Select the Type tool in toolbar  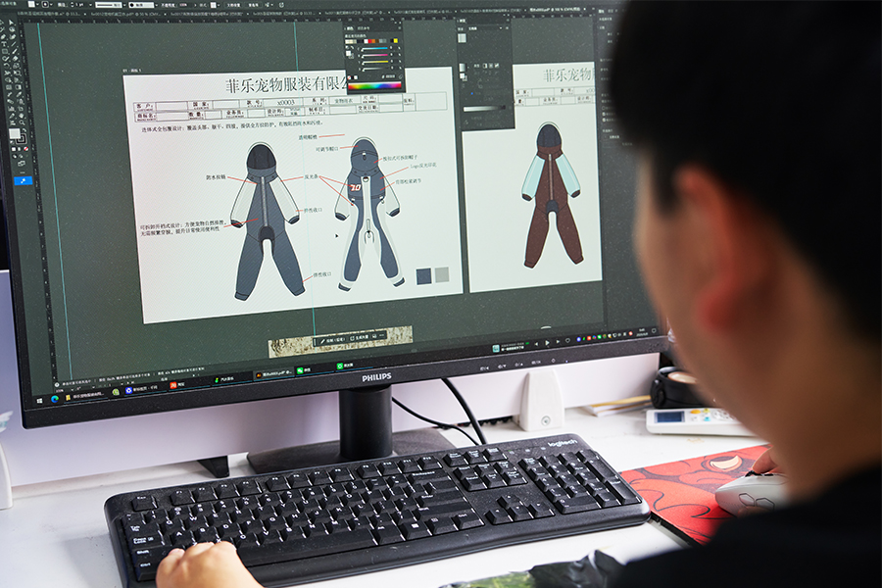(x=4, y=44)
